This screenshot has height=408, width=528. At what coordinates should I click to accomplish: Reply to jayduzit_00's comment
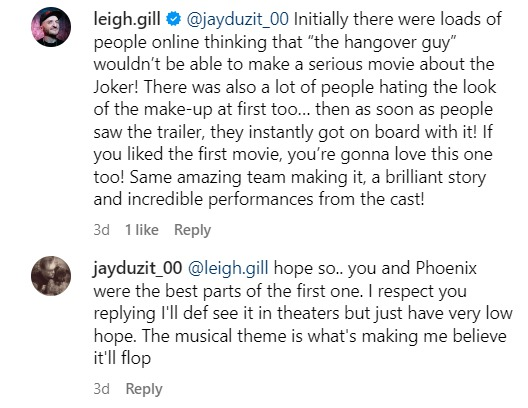click(144, 389)
